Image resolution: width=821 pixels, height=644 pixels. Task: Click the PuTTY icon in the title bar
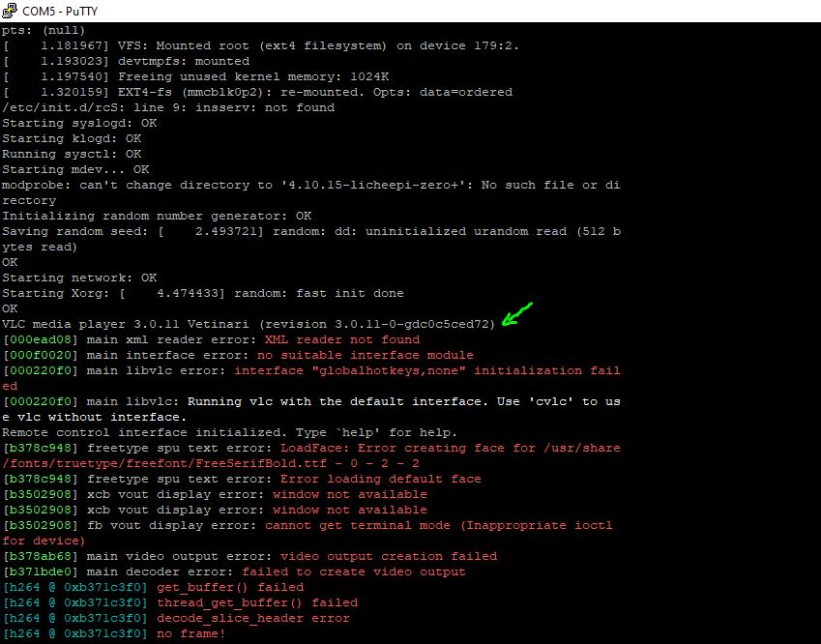(x=9, y=11)
